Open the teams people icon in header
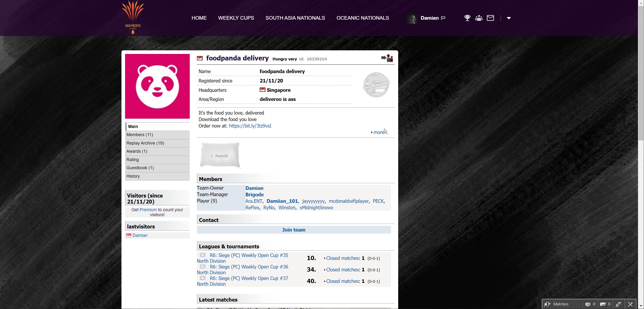Screen dimensions: 644x309 click(479, 18)
